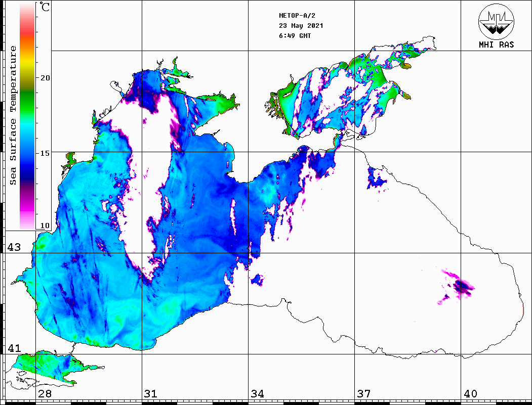
Task: Click the 10 value on temperature scale
Action: coord(45,226)
